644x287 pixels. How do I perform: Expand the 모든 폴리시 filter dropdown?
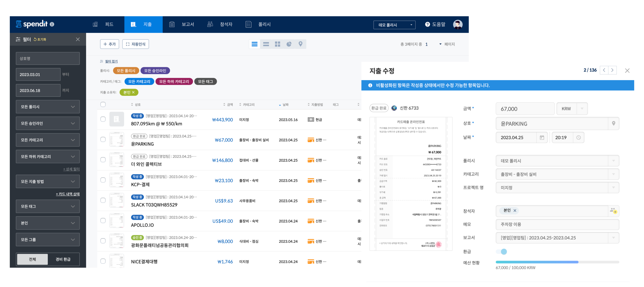coord(48,107)
